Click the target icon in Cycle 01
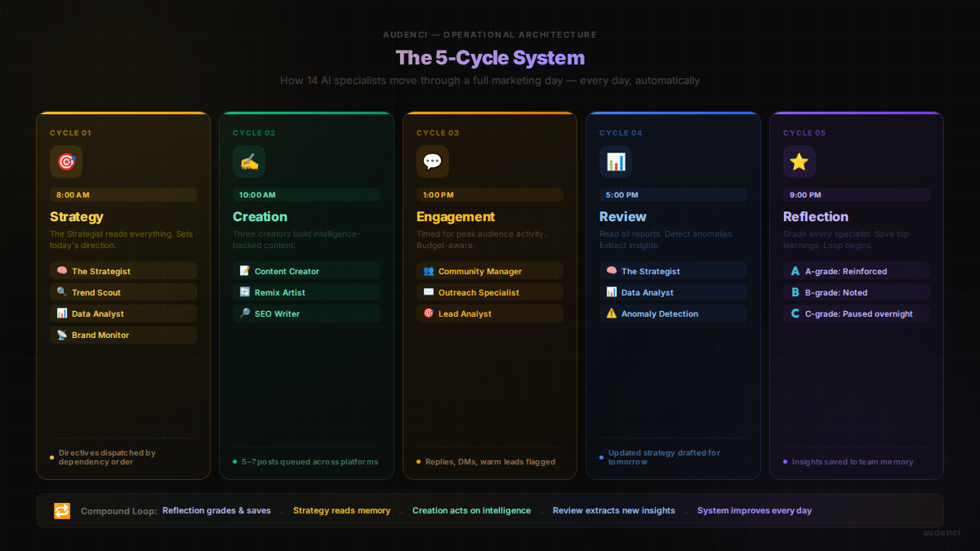Viewport: 980px width, 551px height. (66, 162)
